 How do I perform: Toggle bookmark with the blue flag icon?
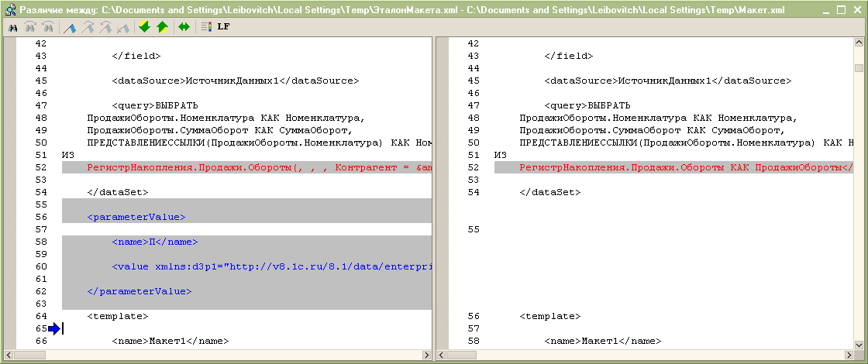pos(70,27)
